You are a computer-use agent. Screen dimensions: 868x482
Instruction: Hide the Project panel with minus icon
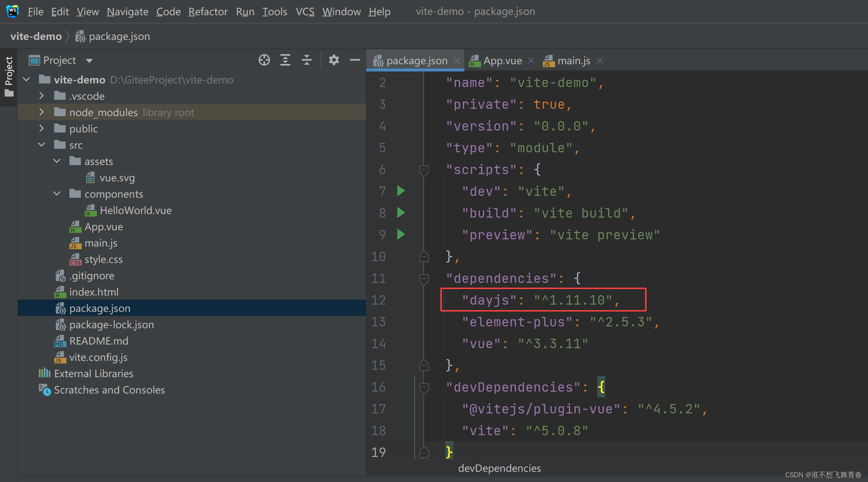click(355, 60)
